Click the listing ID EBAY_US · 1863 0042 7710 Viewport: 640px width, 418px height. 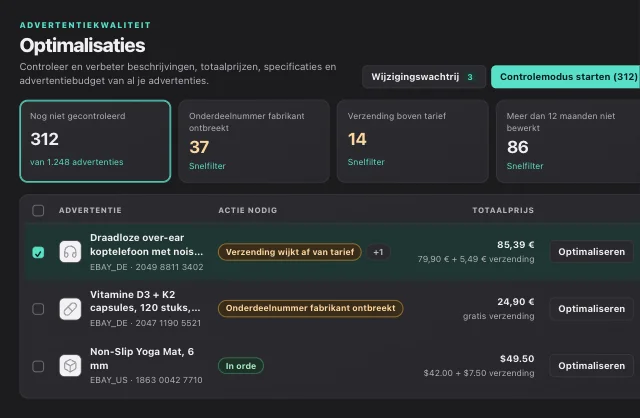(x=146, y=380)
